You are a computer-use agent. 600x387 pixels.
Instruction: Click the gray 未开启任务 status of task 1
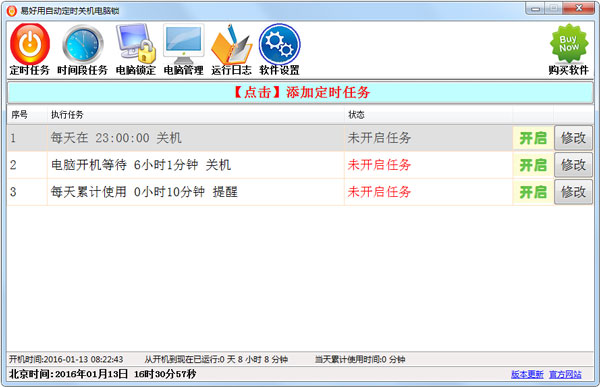point(379,138)
